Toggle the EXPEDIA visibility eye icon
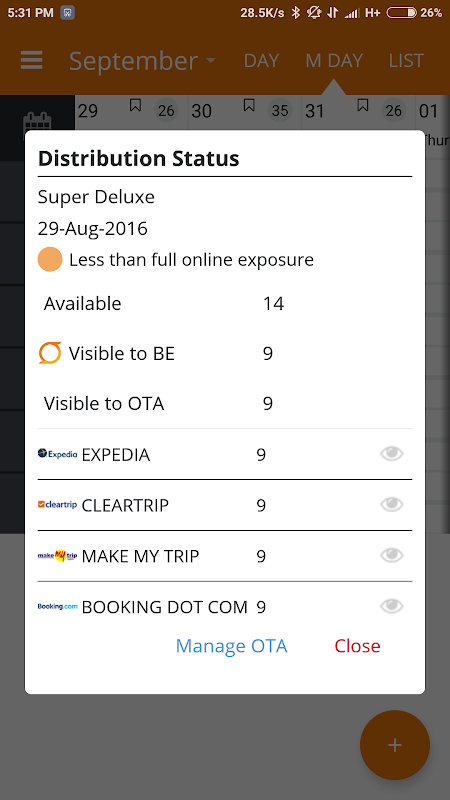 (x=392, y=454)
